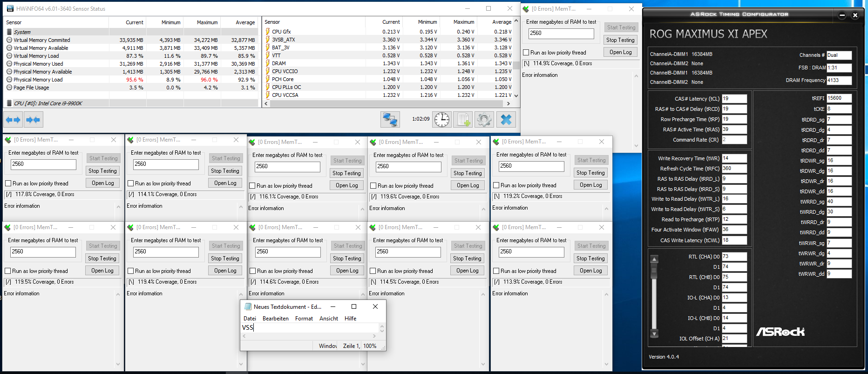Click Stop Testing in the 116.1% Coverage MemTest
Screen dimensions: 868x374
coord(346,173)
